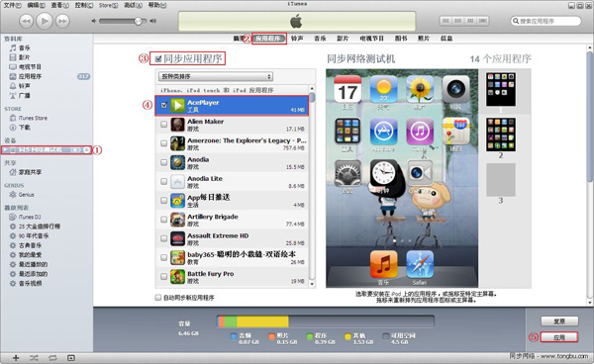This screenshot has height=364, width=594.
Task: Open the 文件 menu
Action: coord(12,5)
